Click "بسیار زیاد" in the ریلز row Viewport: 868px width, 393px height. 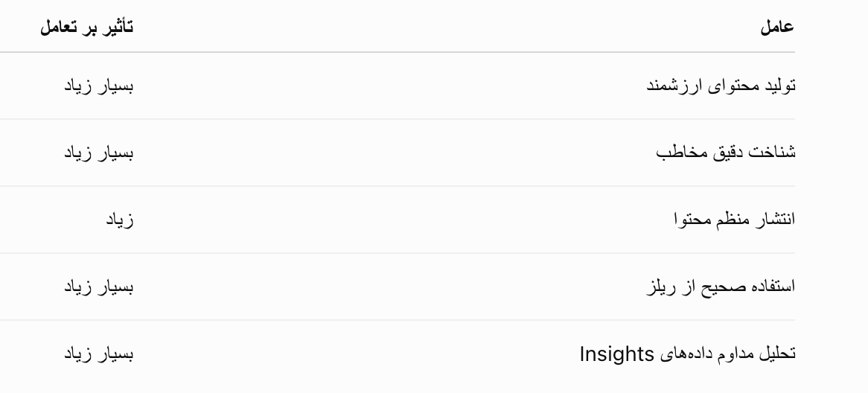(x=98, y=287)
